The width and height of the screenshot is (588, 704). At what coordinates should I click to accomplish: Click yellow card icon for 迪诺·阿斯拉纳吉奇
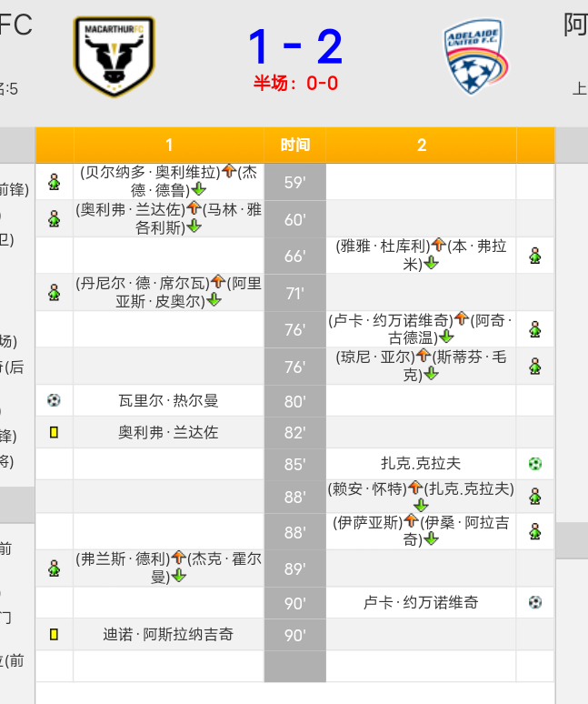coord(54,634)
